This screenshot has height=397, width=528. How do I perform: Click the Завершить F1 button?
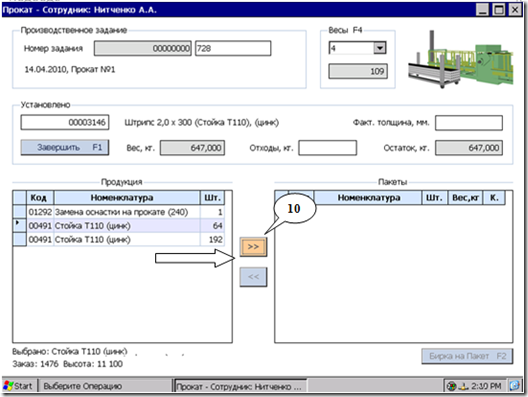(x=65, y=147)
